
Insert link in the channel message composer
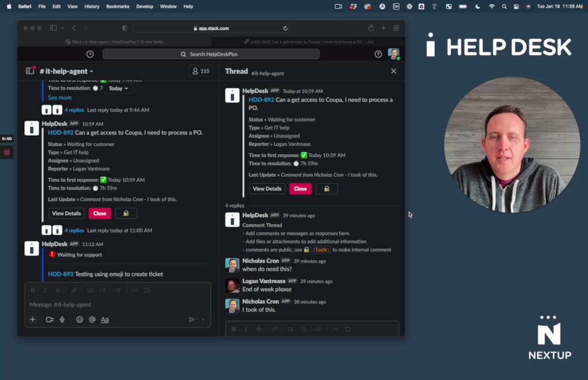[74, 290]
